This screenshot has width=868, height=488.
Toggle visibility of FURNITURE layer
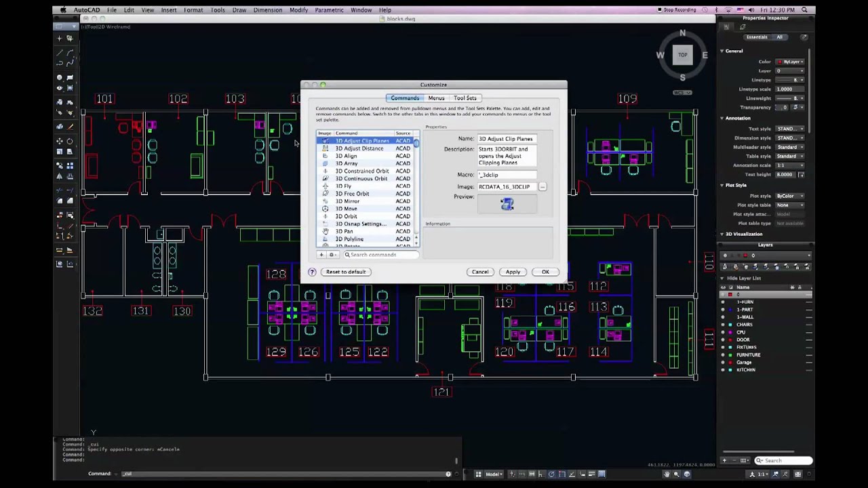coord(723,354)
